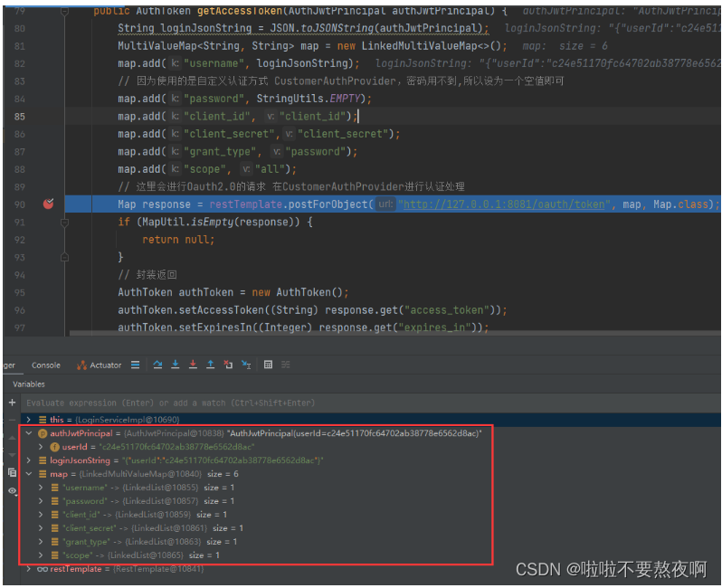Viewport: 722px width, 588px height.
Task: Click the Show Execution Point lines icon
Action: [135, 365]
